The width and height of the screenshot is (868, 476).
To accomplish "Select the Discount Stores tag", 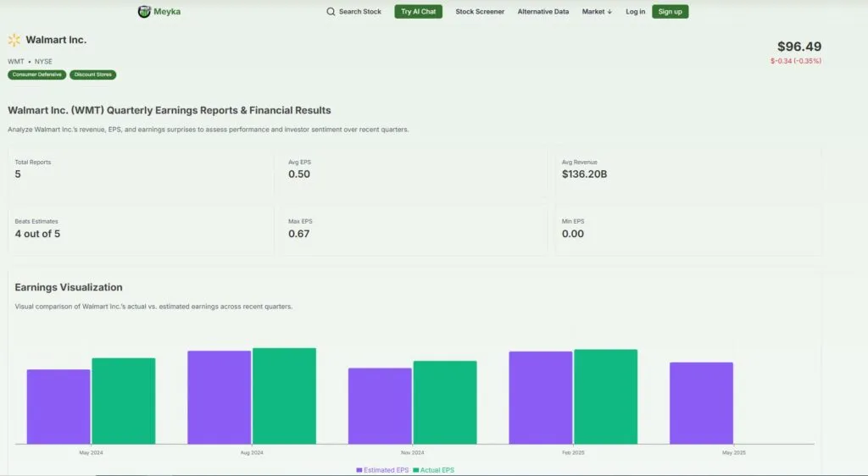I will point(92,75).
